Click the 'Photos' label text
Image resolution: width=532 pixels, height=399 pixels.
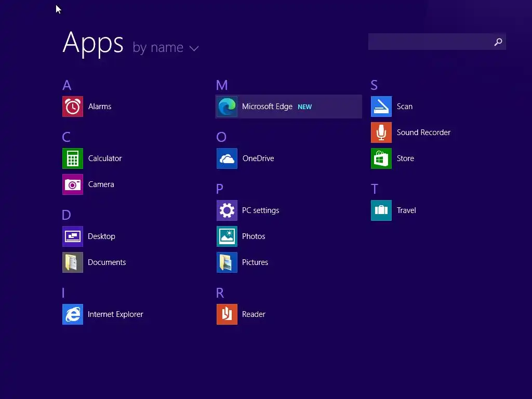tap(254, 236)
